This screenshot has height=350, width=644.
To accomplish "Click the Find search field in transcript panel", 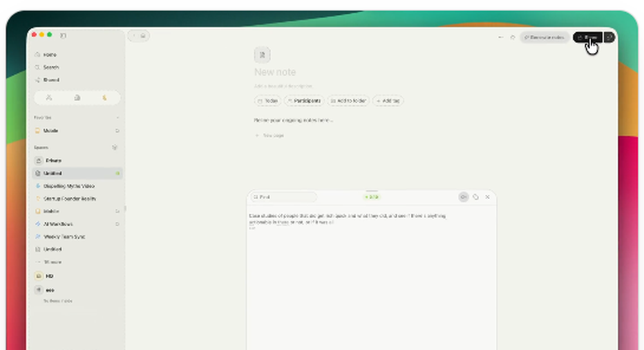I will (284, 197).
